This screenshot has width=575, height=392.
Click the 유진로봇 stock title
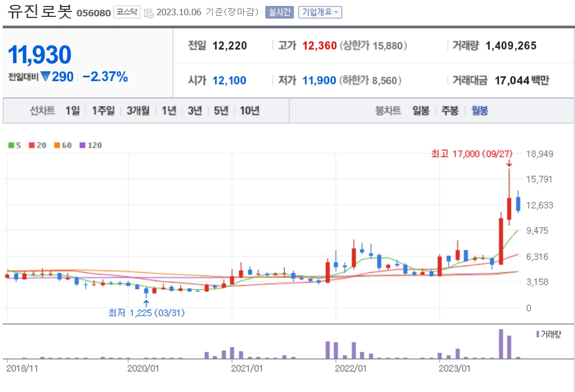(40, 11)
